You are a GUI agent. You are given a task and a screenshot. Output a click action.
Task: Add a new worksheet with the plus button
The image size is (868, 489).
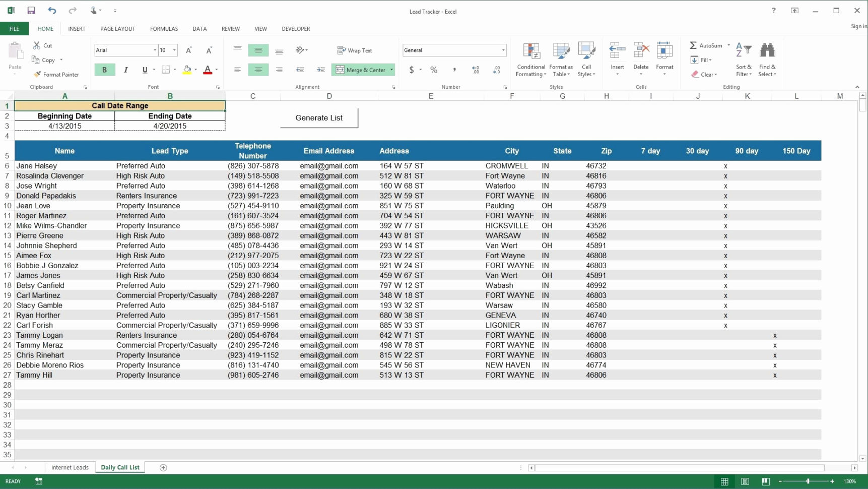tap(163, 468)
